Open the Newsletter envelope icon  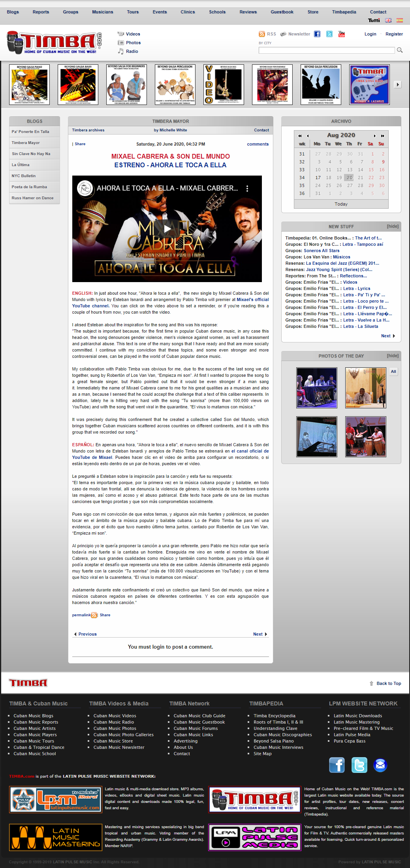coord(283,34)
